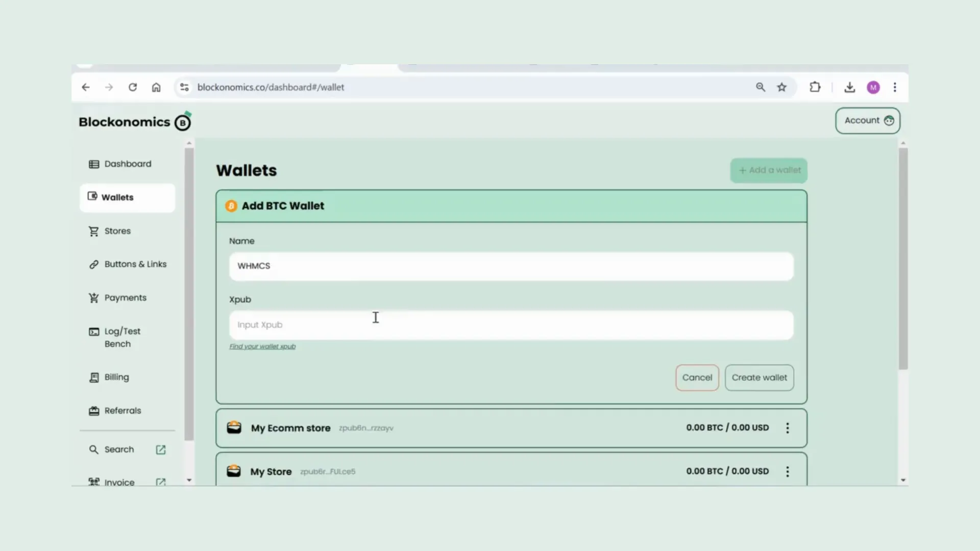Click the Xpub input field
The image size is (980, 551).
pos(511,324)
